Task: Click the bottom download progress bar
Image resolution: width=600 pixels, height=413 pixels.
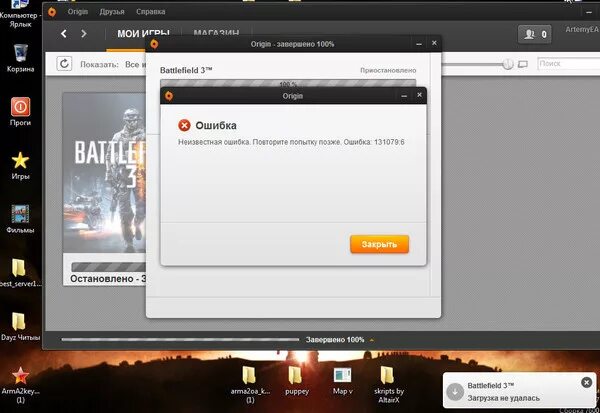Action: click(180, 339)
